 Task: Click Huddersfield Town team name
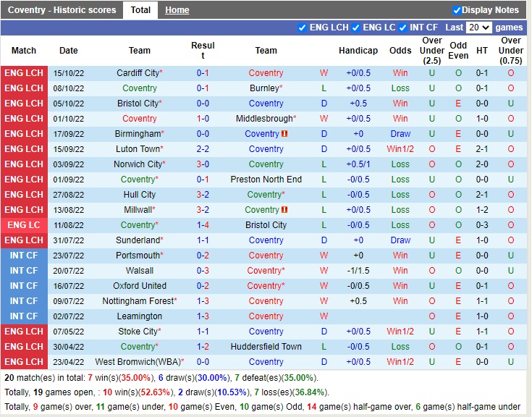pyautogui.click(x=266, y=347)
